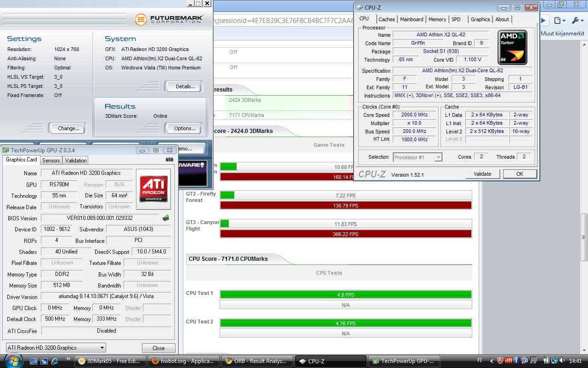Open the Caches tab in CPU-Z
Viewport: 588px width, 368px height.
pyautogui.click(x=386, y=19)
